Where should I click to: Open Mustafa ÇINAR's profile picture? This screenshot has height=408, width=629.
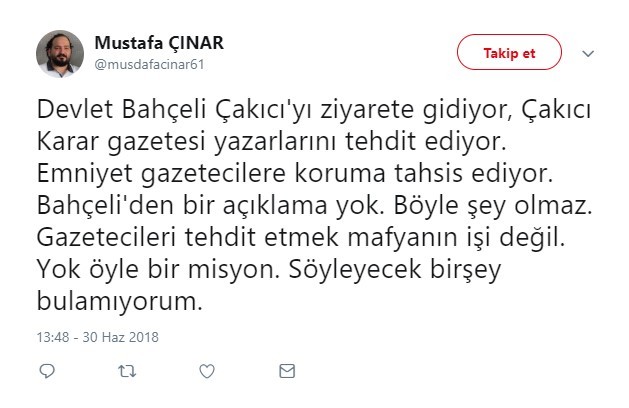[59, 52]
